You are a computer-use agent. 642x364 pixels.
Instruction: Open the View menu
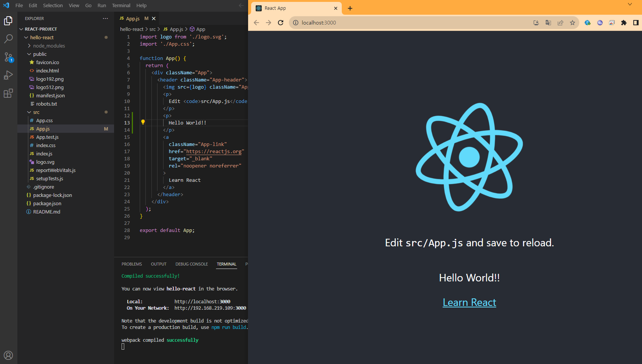tap(74, 5)
